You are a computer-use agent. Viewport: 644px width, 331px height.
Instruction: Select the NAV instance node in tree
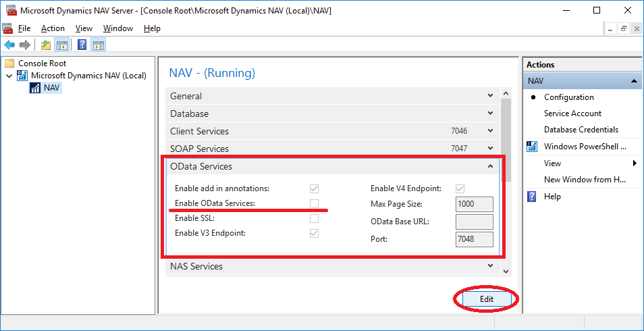click(51, 88)
